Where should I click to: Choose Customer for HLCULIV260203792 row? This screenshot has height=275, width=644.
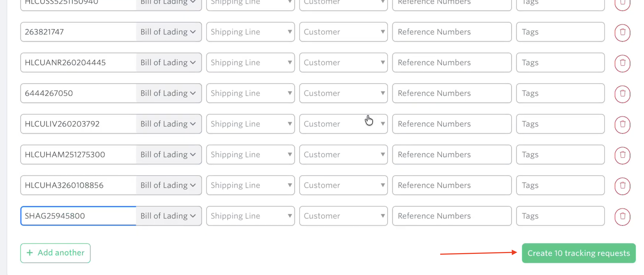click(343, 124)
